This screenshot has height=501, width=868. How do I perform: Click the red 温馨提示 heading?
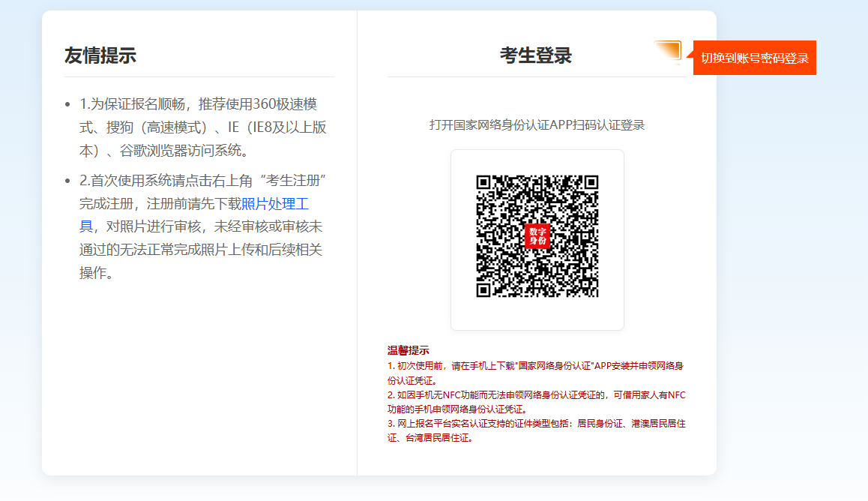408,350
